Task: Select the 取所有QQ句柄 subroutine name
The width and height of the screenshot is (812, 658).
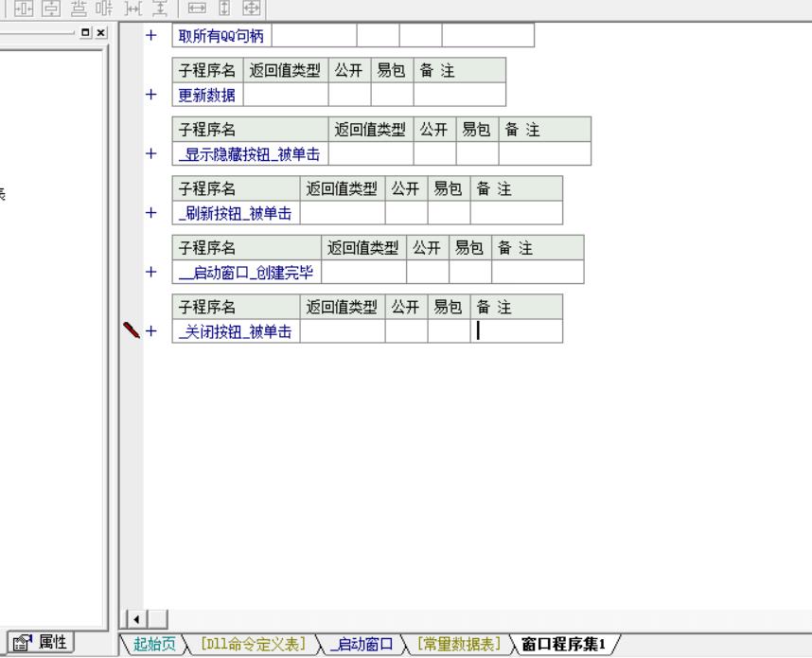Action: click(221, 36)
